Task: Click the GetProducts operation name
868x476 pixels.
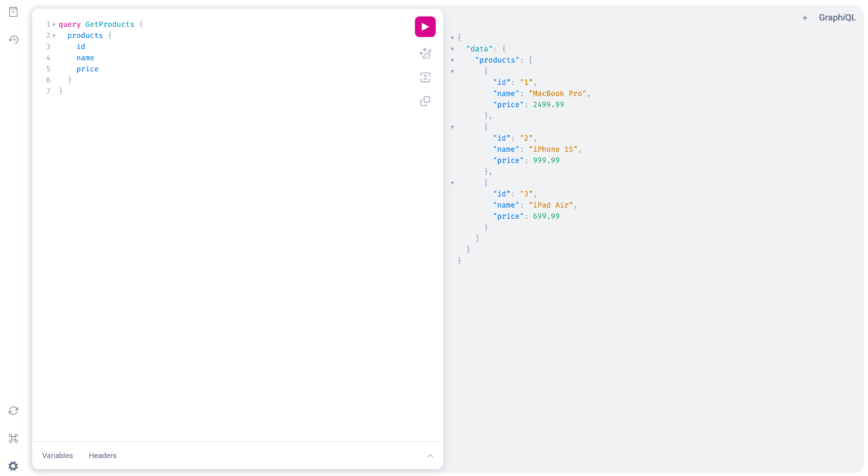Action: (110, 24)
